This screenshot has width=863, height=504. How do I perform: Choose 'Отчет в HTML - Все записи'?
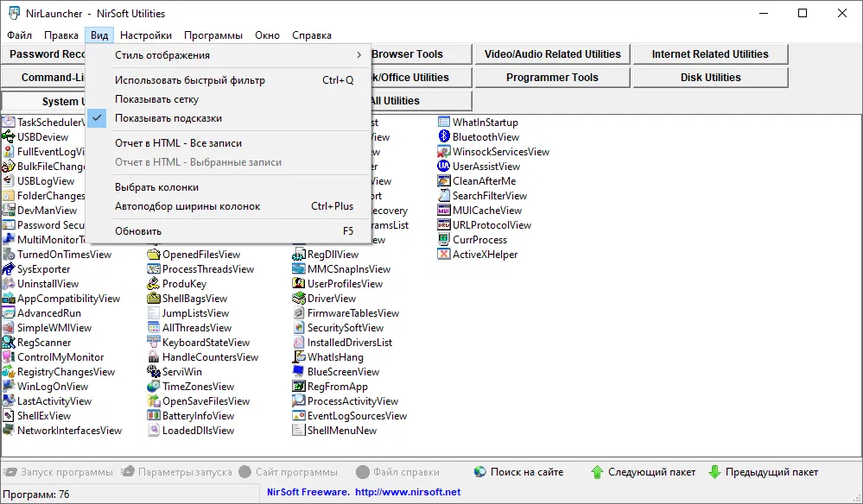[228, 143]
